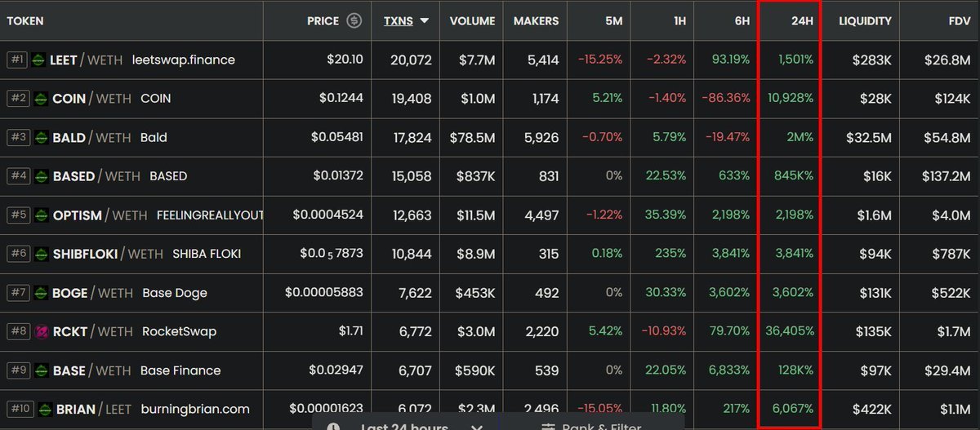Viewport: 980px width, 430px height.
Task: Click the LeetSwap icon in LEET row
Action: [38, 60]
